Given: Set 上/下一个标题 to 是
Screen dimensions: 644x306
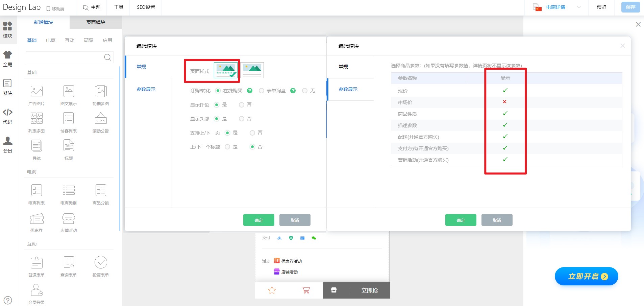Looking at the screenshot, I should coord(227,147).
